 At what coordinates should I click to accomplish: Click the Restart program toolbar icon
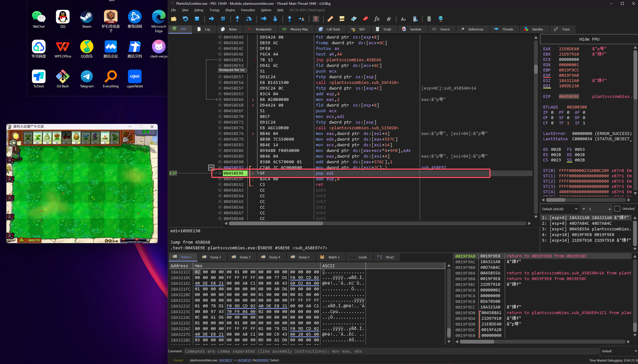coord(185,19)
